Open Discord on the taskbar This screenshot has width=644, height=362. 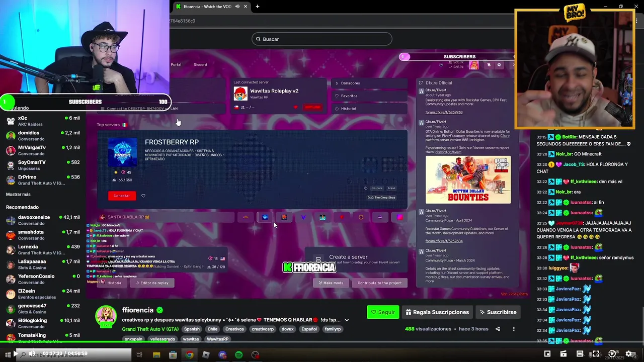point(222,355)
